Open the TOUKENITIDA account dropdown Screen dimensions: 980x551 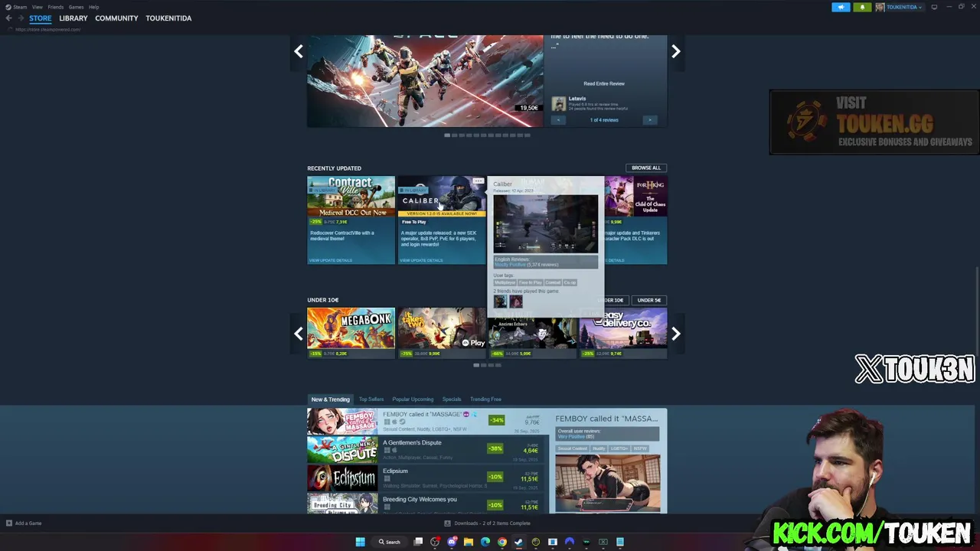904,7
